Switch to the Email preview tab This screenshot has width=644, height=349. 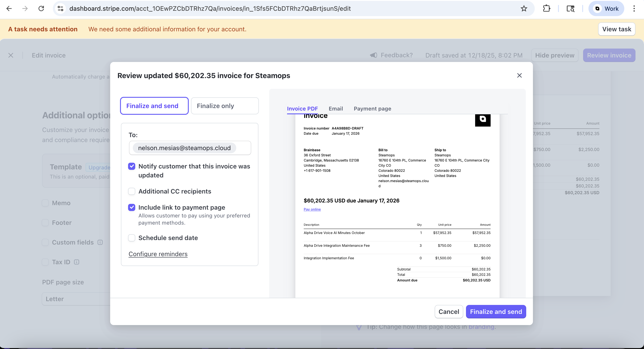335,109
